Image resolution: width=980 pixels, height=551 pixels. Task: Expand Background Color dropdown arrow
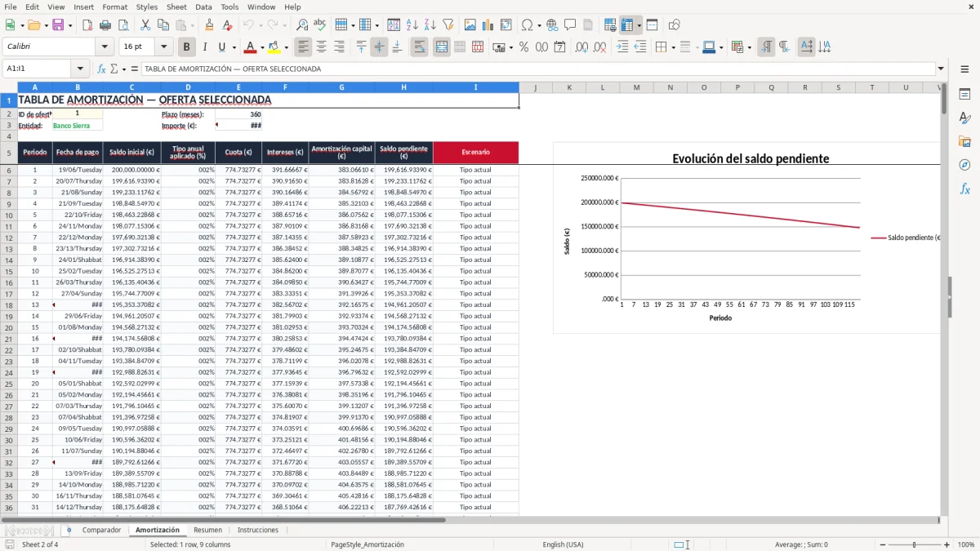tap(286, 47)
